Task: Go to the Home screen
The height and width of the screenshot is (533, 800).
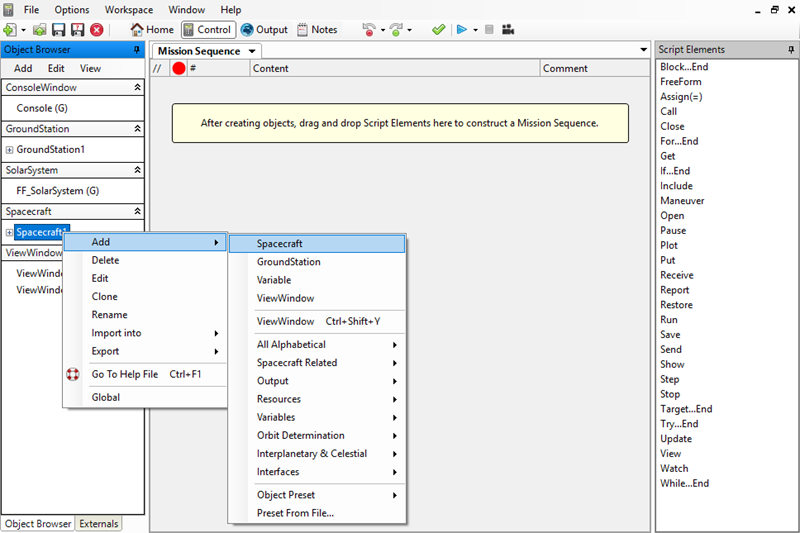Action: coord(152,30)
